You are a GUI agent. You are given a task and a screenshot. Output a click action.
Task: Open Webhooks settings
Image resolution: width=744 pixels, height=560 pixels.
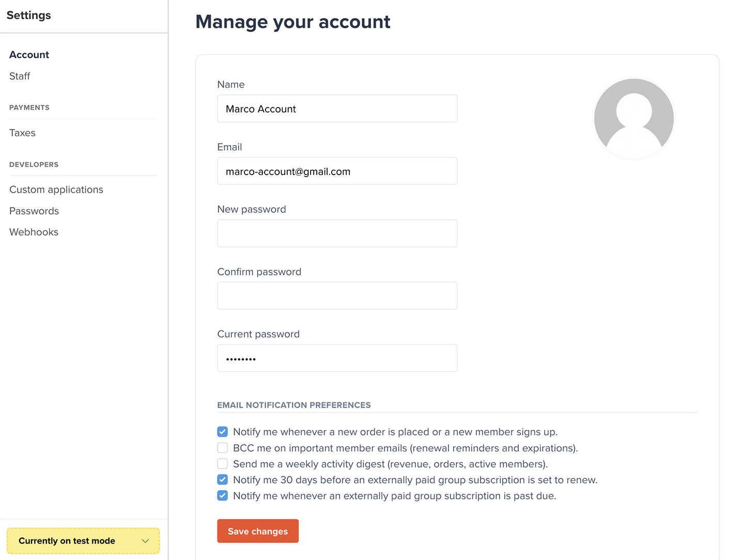[x=34, y=232]
